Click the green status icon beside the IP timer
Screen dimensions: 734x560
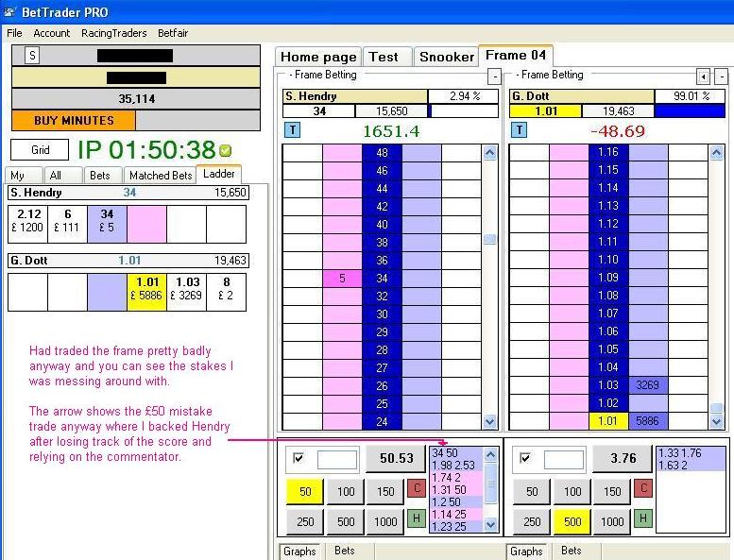[225, 151]
